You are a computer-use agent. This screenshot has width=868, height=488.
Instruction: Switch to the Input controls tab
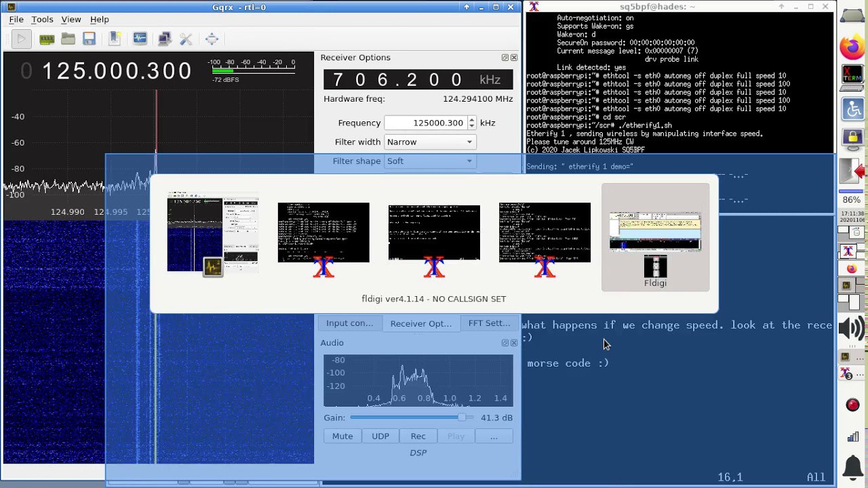[x=349, y=323]
